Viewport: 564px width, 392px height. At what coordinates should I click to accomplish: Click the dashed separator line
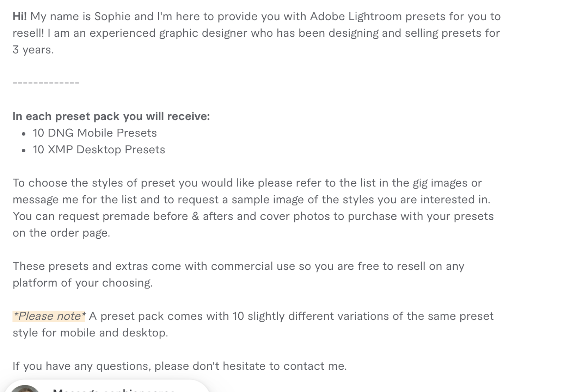click(x=46, y=83)
